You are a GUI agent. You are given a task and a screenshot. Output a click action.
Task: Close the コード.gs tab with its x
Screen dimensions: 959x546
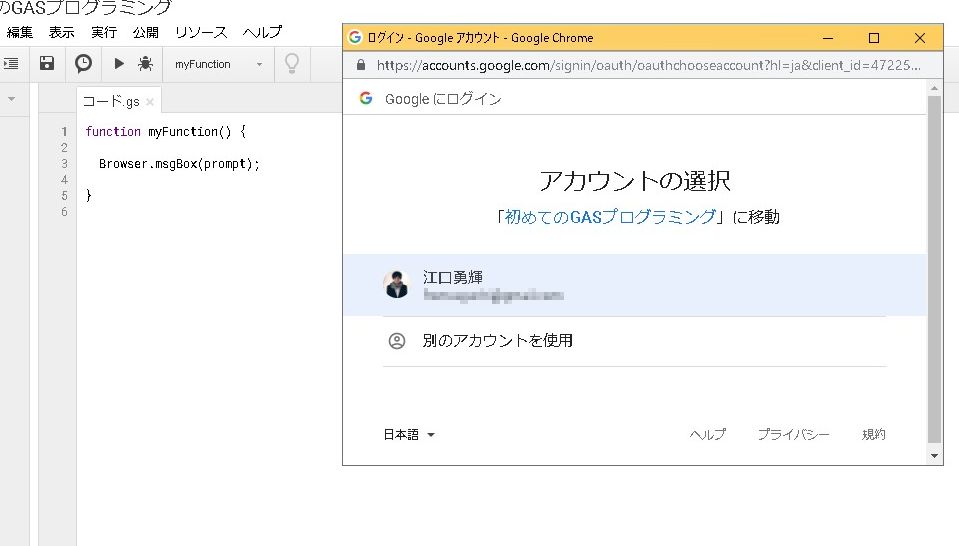click(150, 102)
